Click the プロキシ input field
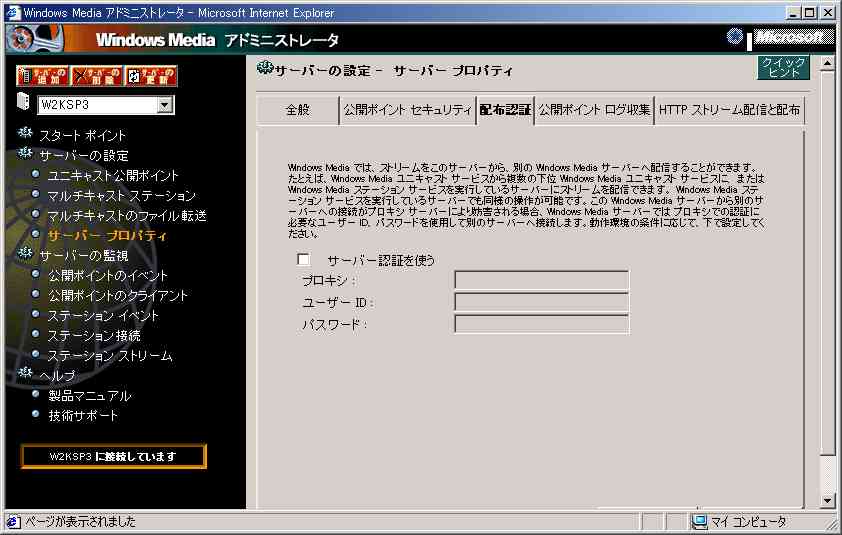This screenshot has width=842, height=535. pos(541,280)
